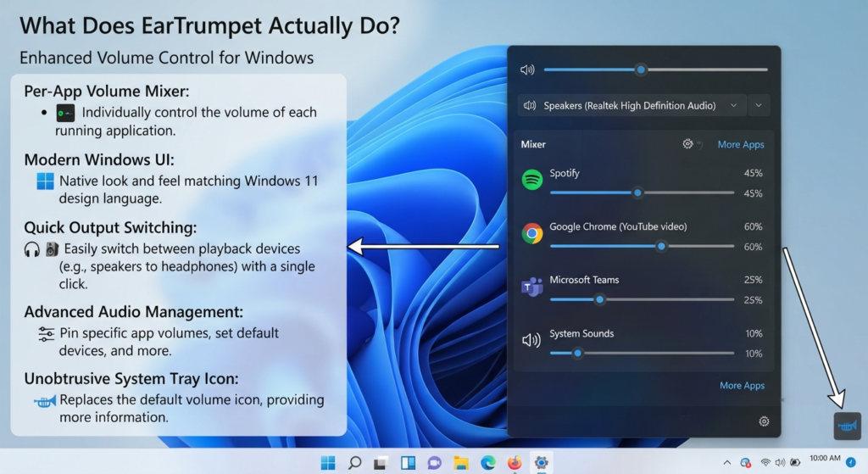Mute System Sounds via its speaker icon
Image resolution: width=868 pixels, height=474 pixels.
pyautogui.click(x=531, y=340)
